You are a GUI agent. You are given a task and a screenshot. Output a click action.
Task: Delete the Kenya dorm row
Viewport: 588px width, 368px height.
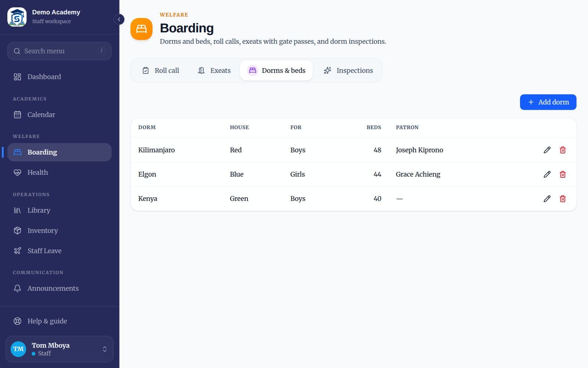(562, 198)
